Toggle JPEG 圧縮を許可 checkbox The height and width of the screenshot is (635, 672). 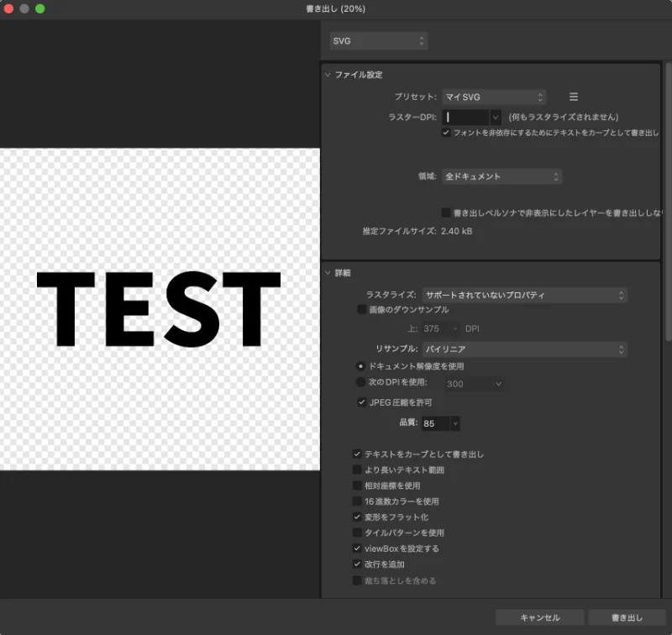coord(362,401)
